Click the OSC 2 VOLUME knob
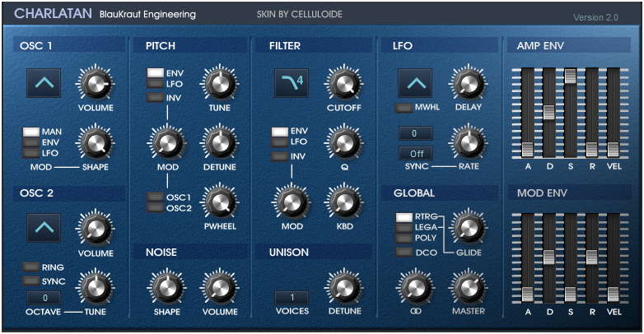Screen dimensions: 644x334 tap(96, 229)
